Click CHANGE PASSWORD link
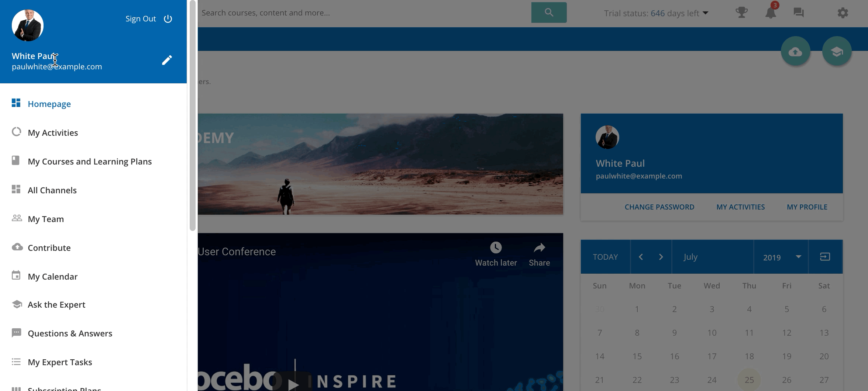The height and width of the screenshot is (391, 868). [x=659, y=207]
